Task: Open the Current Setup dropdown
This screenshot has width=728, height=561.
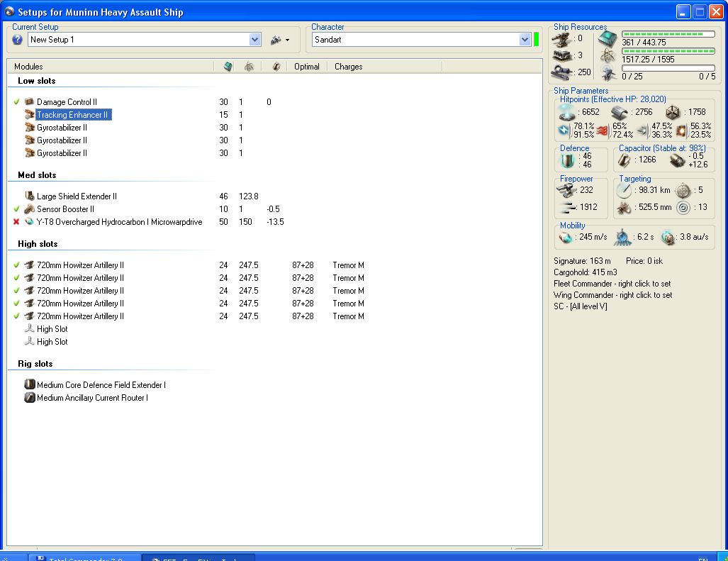Action: 254,40
